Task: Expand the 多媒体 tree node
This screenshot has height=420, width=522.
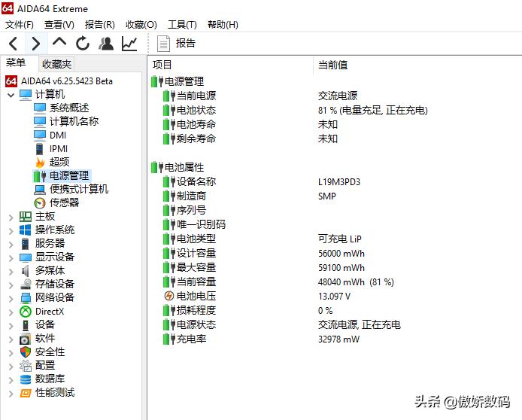Action: (x=11, y=272)
